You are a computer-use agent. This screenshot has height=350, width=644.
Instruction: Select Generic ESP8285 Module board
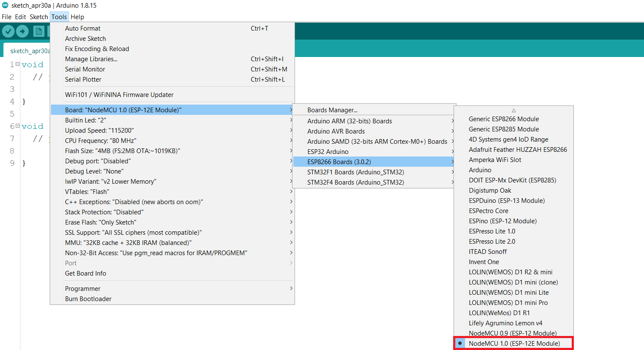tap(513, 129)
